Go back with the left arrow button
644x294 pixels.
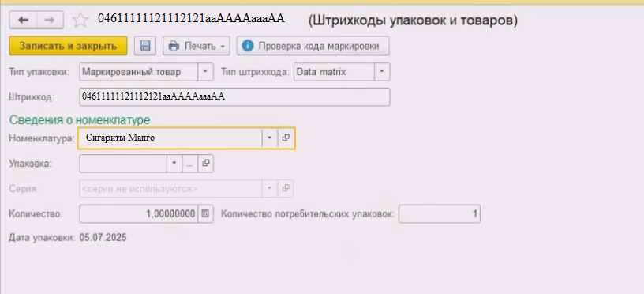tap(23, 20)
